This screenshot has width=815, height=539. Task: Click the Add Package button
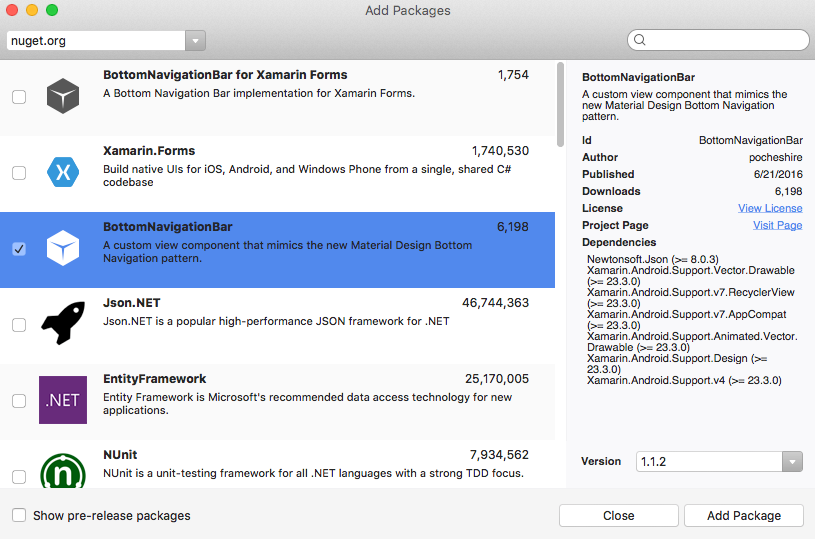point(744,516)
